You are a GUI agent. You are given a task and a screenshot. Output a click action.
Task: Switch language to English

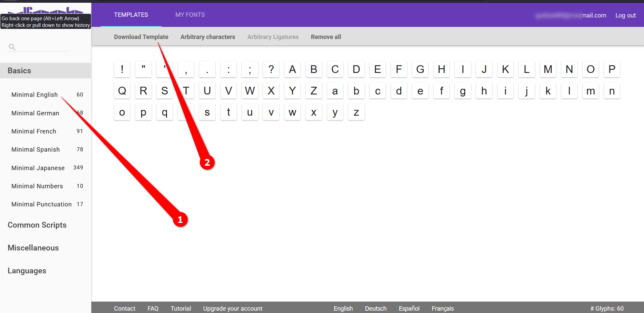(x=343, y=309)
